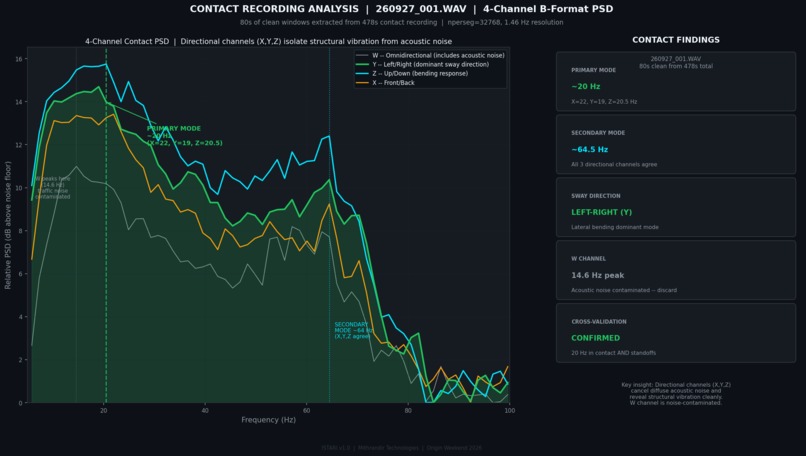Click the Relative PSD y-axis label

point(8,225)
